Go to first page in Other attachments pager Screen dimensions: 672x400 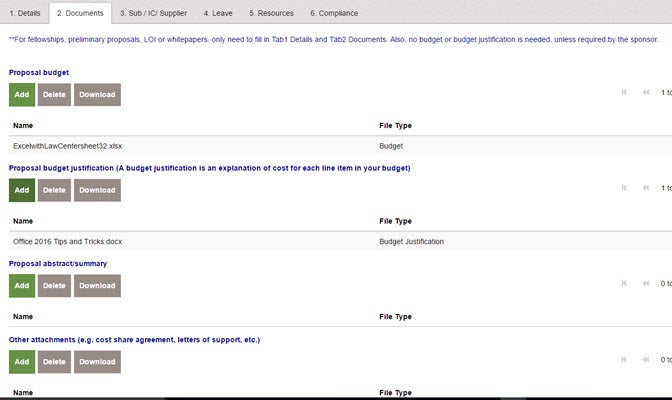(624, 359)
